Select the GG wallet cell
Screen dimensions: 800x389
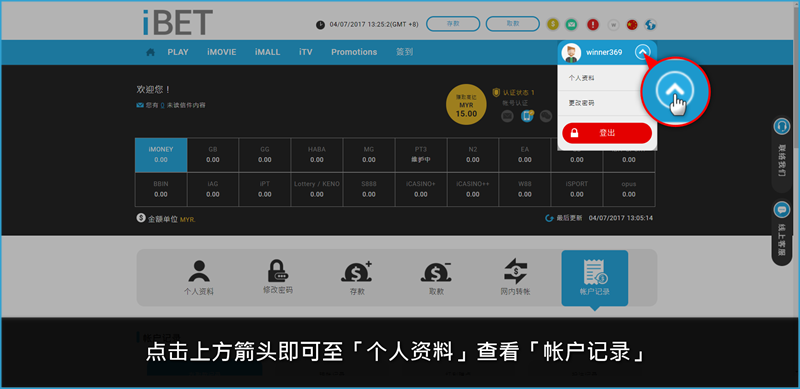[265, 155]
